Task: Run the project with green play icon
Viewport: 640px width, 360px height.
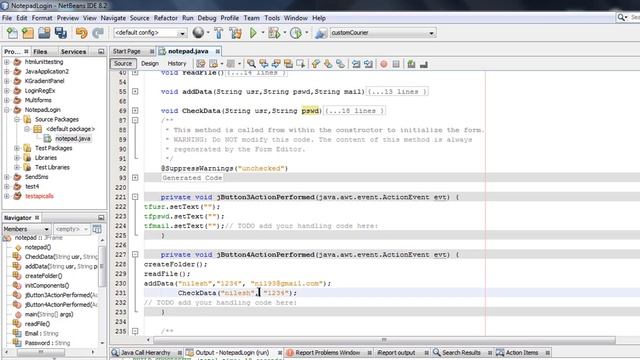Action: tap(253, 33)
